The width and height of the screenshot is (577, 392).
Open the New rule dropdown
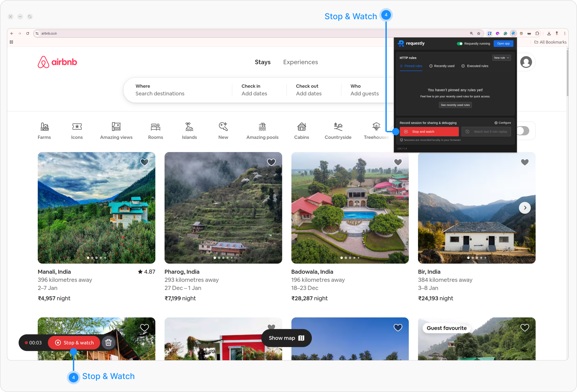point(501,58)
